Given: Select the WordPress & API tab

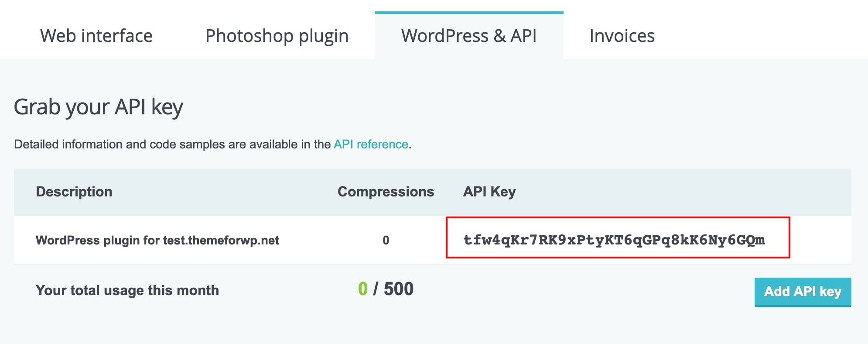Looking at the screenshot, I should 469,36.
